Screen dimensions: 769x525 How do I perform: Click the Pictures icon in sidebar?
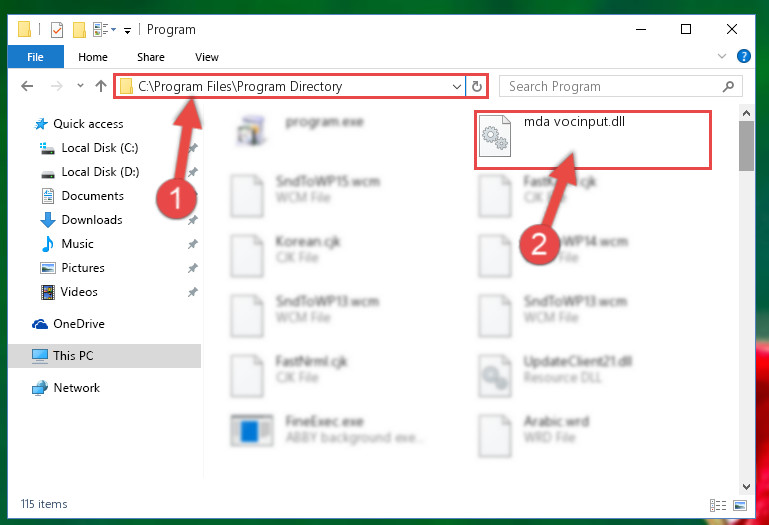[x=48, y=268]
